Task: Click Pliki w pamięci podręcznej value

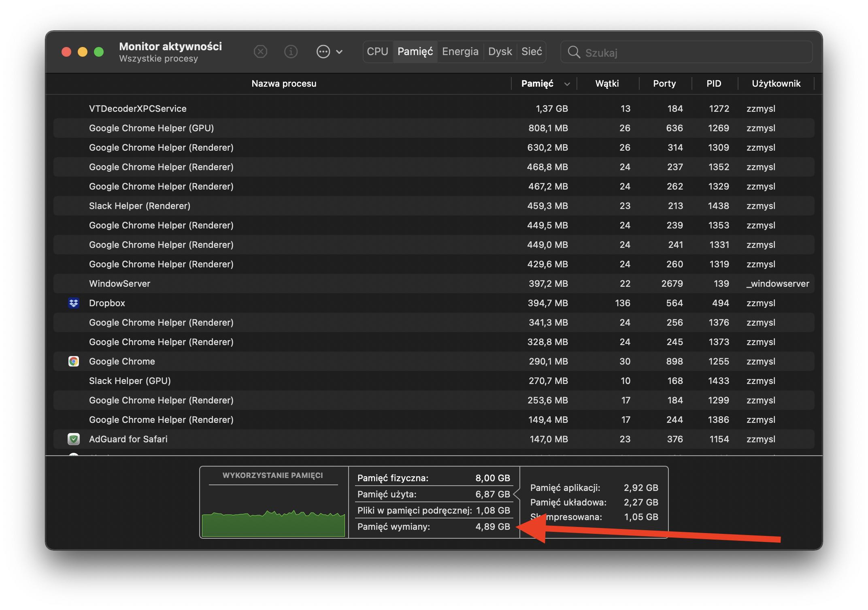Action: pos(493,510)
